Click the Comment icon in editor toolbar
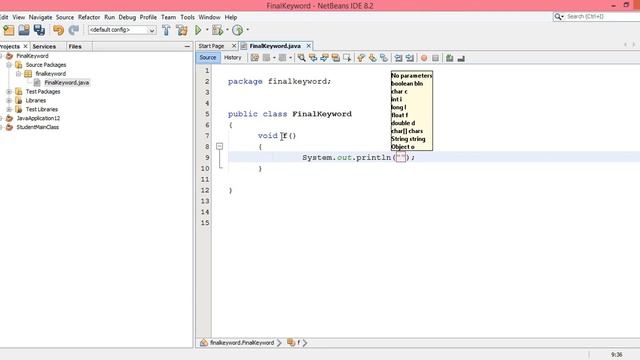This screenshot has width=640, height=360. [450, 58]
